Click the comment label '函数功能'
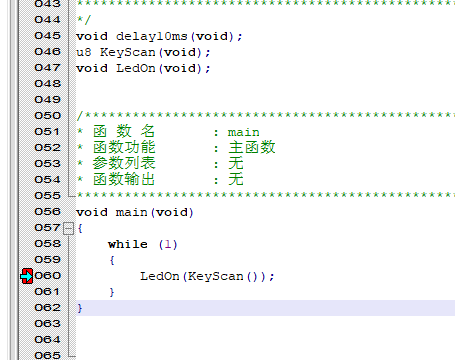The image size is (455, 360). [124, 147]
